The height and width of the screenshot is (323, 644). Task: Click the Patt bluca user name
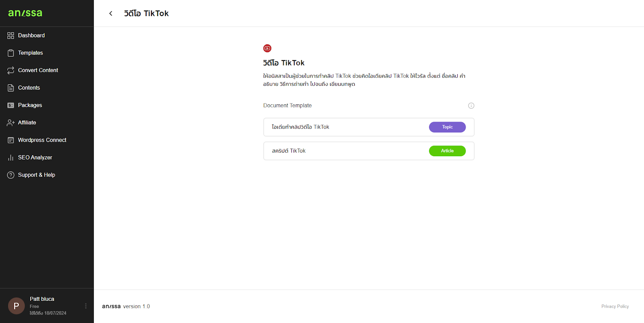click(x=42, y=299)
